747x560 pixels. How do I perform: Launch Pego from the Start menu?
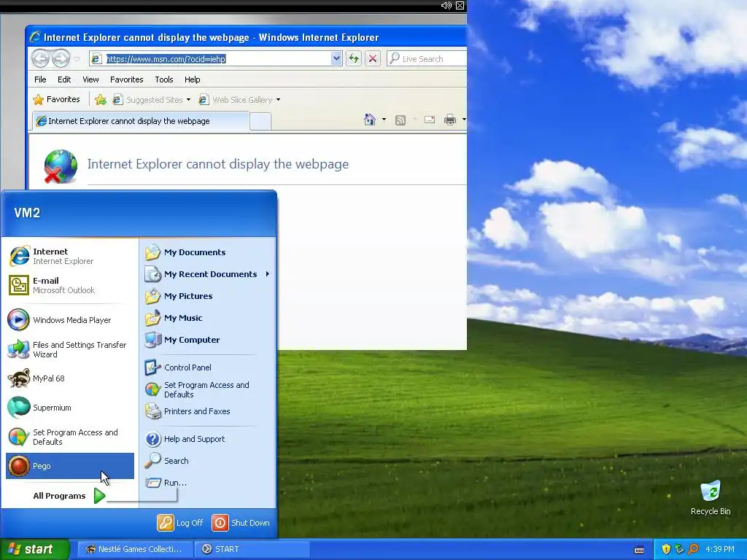69,466
